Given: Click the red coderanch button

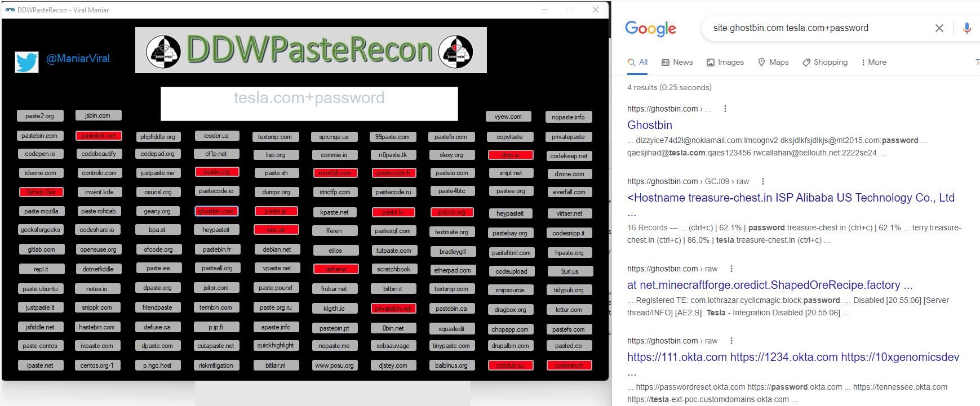Looking at the screenshot, I should pos(569,365).
